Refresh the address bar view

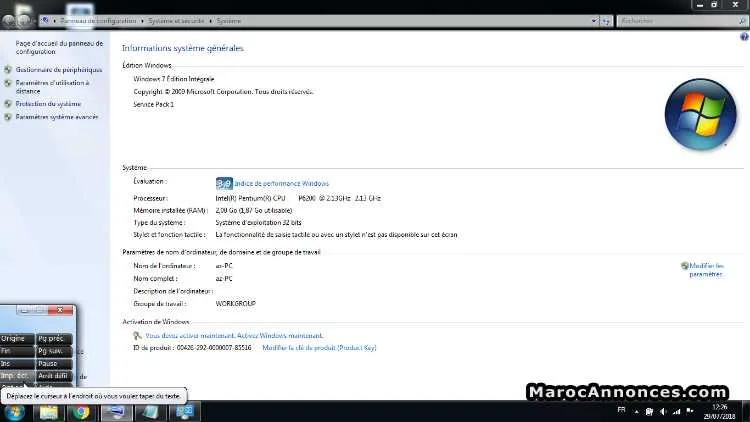(x=607, y=21)
